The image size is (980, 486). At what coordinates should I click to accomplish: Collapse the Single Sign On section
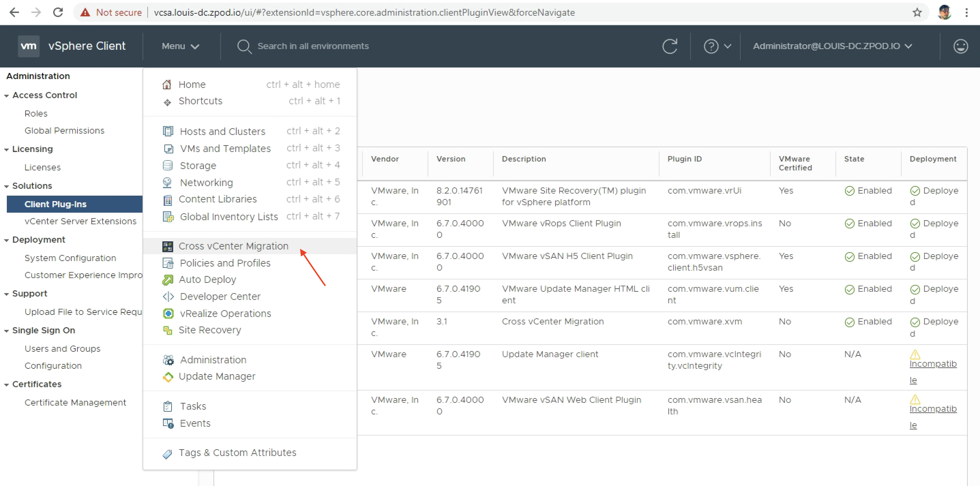[x=6, y=331]
